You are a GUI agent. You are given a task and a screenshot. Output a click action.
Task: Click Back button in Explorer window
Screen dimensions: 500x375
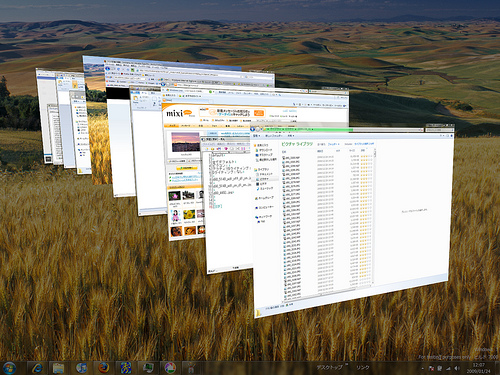point(252,129)
